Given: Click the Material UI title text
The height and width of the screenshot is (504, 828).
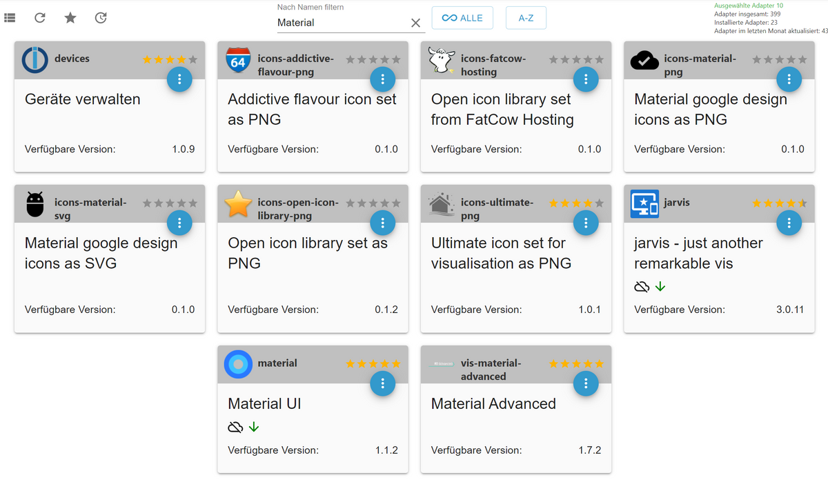Looking at the screenshot, I should point(264,404).
